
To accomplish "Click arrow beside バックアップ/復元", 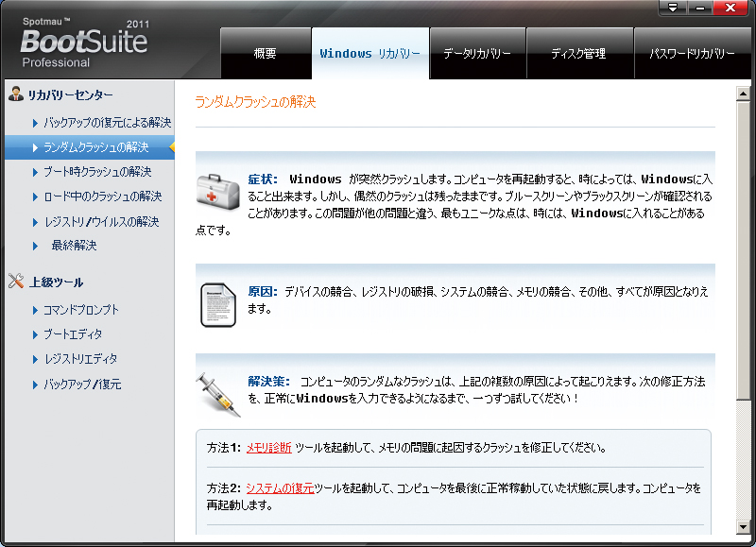I will pyautogui.click(x=35, y=385).
